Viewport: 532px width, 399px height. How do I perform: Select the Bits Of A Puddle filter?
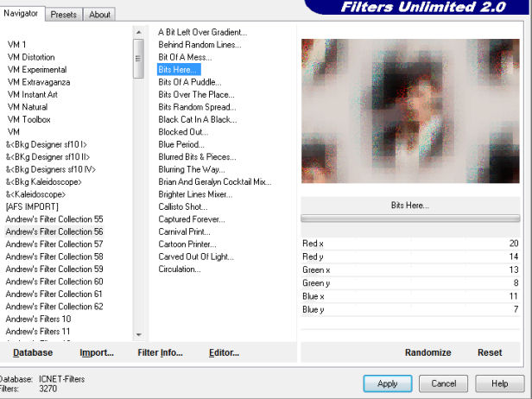(x=190, y=82)
